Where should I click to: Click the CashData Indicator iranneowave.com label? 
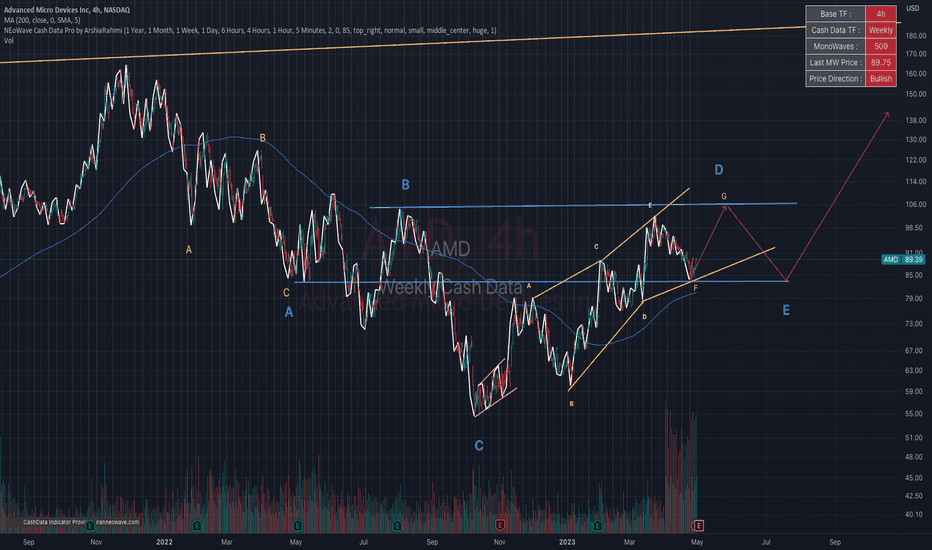81,522
